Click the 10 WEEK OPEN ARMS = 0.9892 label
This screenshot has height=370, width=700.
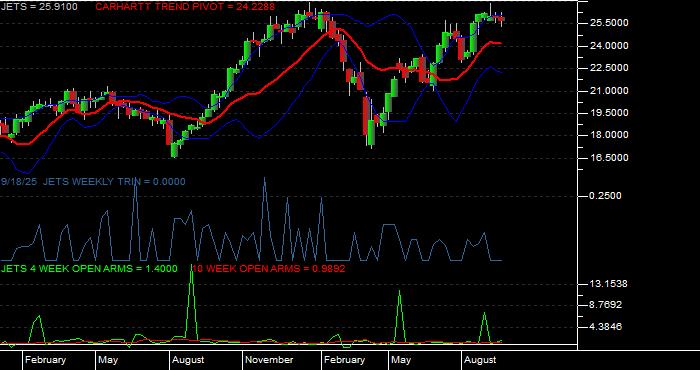(269, 268)
